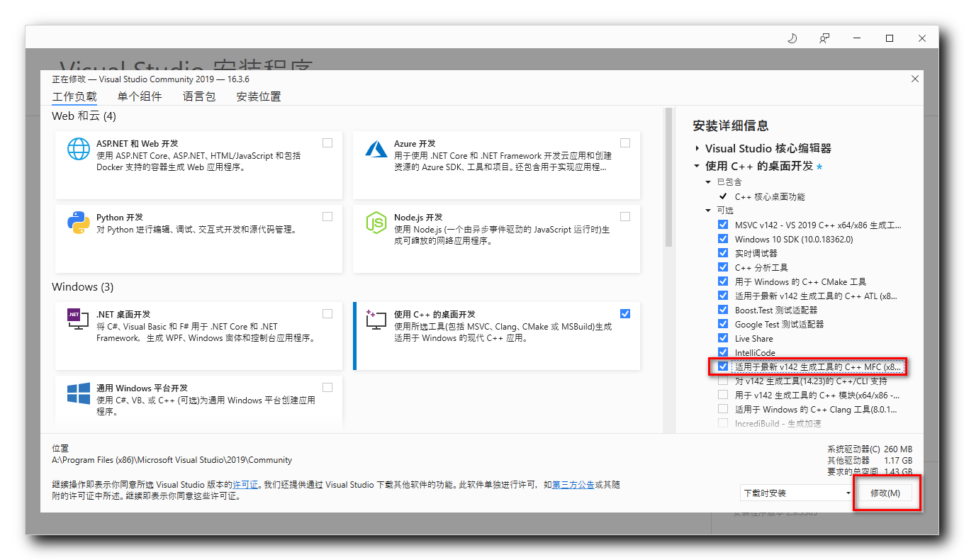Switch to the 语言包 tab

click(x=199, y=96)
